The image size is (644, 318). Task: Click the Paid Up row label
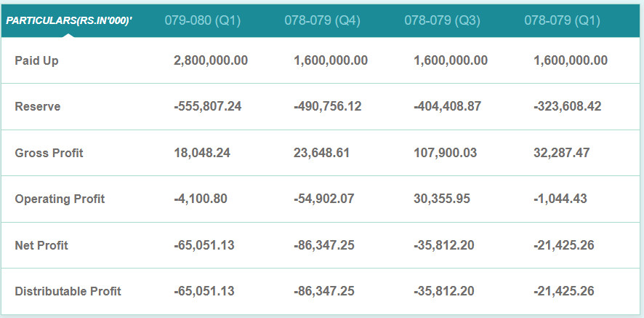tap(36, 60)
